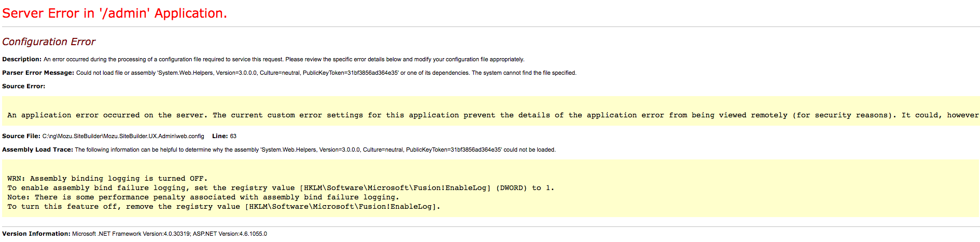Click the 'Assembly Load Trace:' label
Viewport: 980px width, 242px height.
coord(37,150)
